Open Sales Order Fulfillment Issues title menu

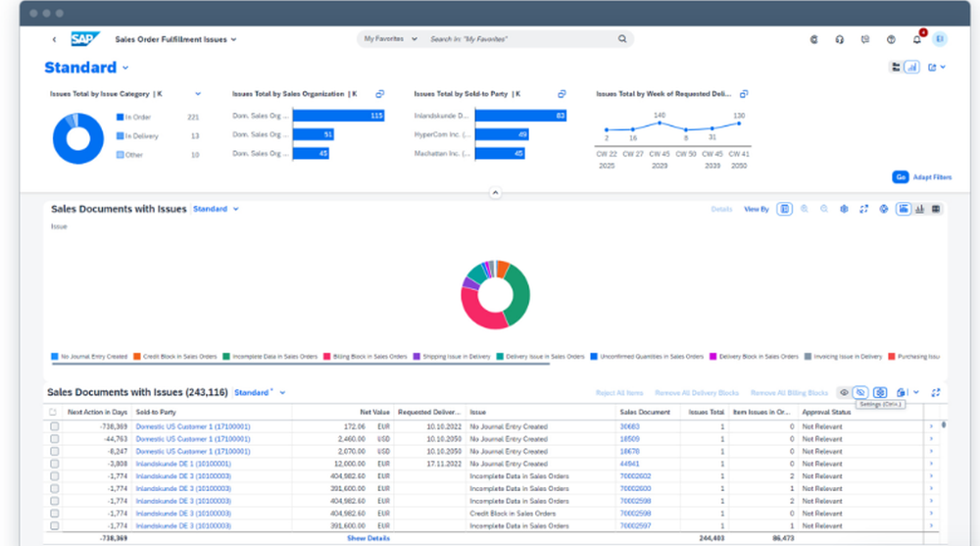coord(176,39)
